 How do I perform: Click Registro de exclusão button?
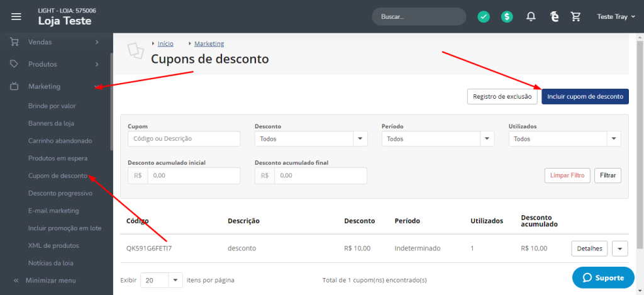502,97
